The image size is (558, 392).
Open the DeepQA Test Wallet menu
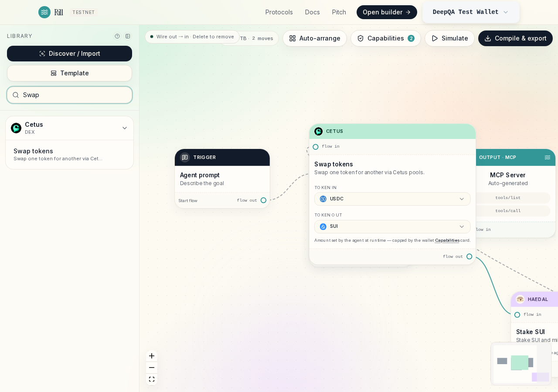pyautogui.click(x=471, y=12)
